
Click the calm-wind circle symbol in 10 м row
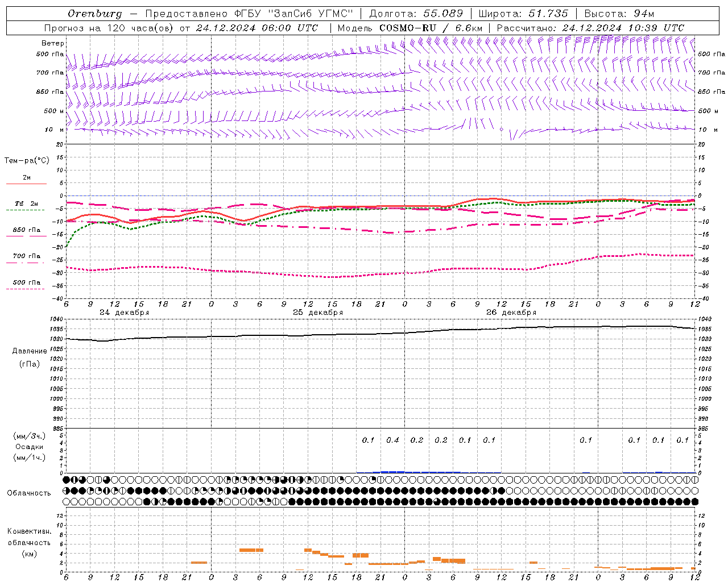pos(501,130)
